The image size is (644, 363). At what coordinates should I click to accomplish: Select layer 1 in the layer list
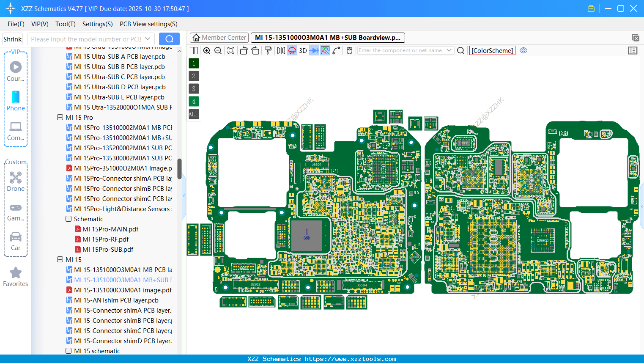click(x=193, y=63)
